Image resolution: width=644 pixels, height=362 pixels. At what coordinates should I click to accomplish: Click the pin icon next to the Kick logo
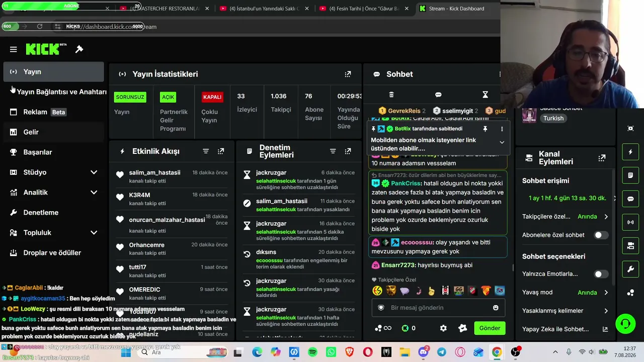79,49
